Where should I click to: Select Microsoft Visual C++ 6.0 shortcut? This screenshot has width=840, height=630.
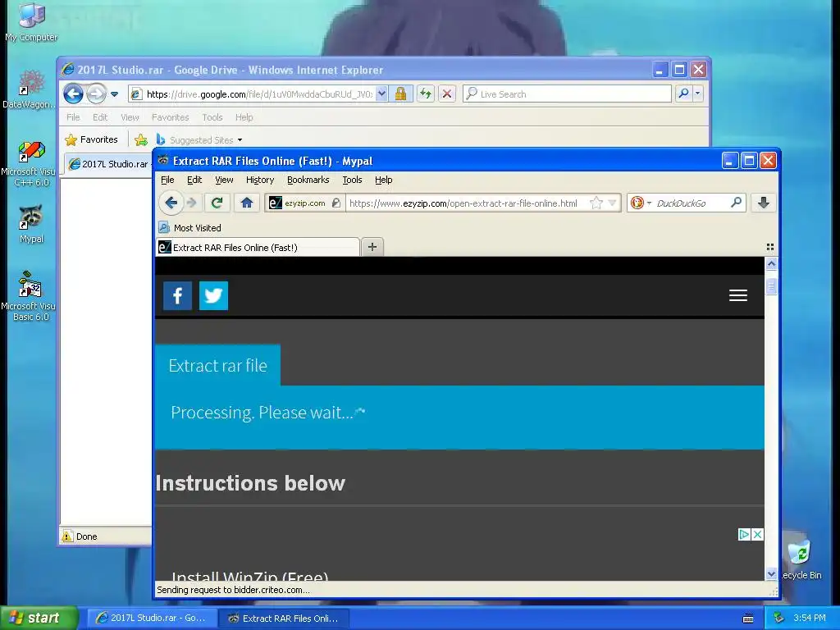click(29, 164)
